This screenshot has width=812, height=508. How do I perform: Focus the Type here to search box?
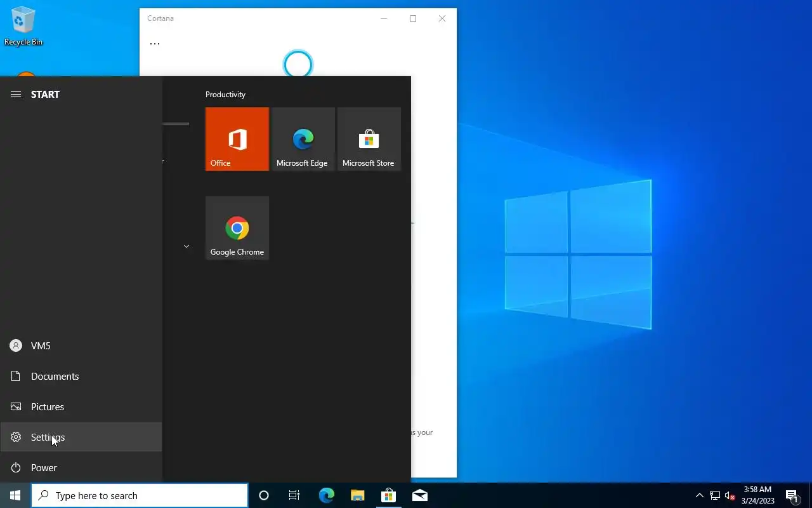point(140,495)
